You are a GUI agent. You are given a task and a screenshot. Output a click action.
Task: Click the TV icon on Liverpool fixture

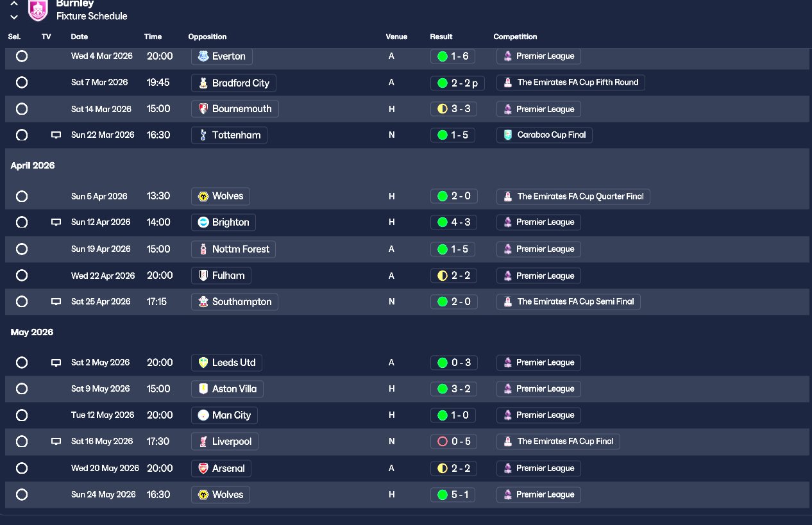[56, 442]
